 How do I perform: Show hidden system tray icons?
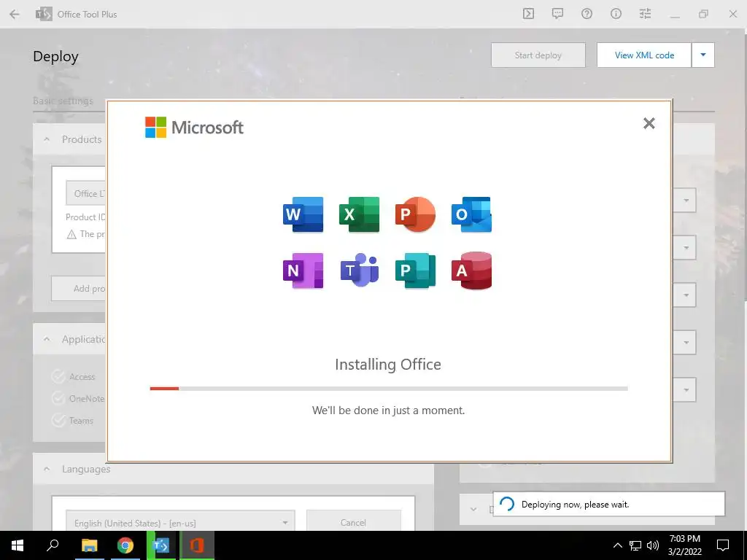point(617,545)
